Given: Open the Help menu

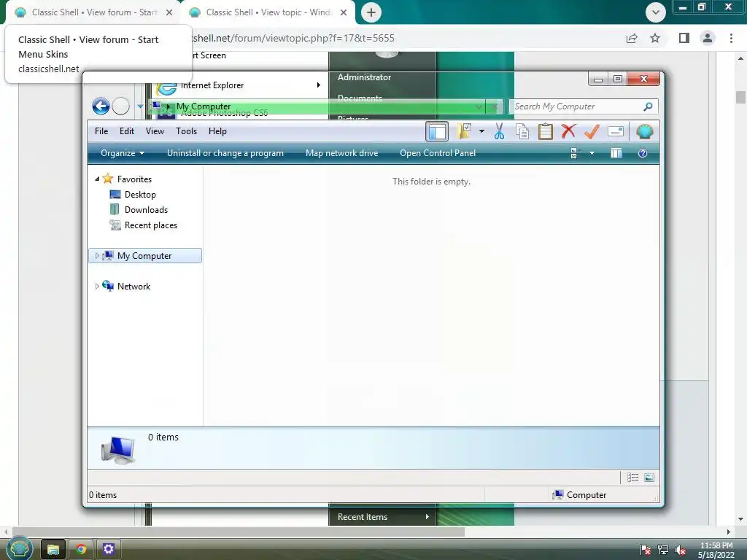Looking at the screenshot, I should point(217,131).
